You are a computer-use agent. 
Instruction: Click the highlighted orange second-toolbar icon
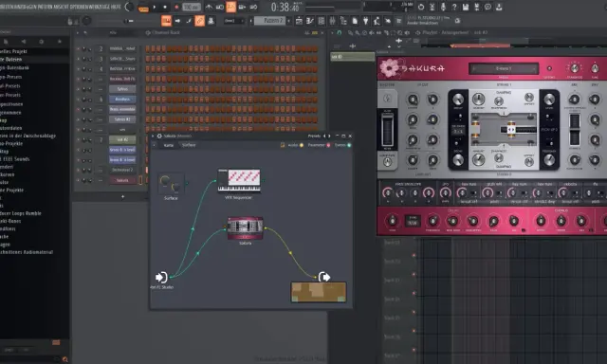[x=166, y=21]
